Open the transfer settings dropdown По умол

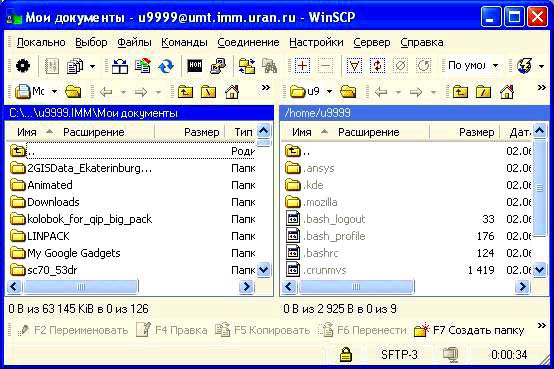(473, 66)
